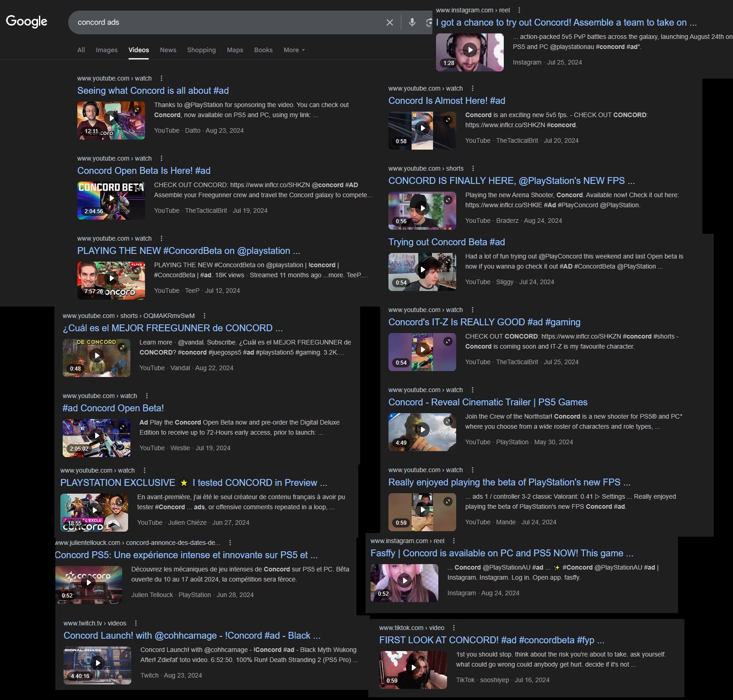Viewport: 733px width, 700px height.
Task: Open 'Concord Open Beta Is Here! #ad' link
Action: (144, 171)
